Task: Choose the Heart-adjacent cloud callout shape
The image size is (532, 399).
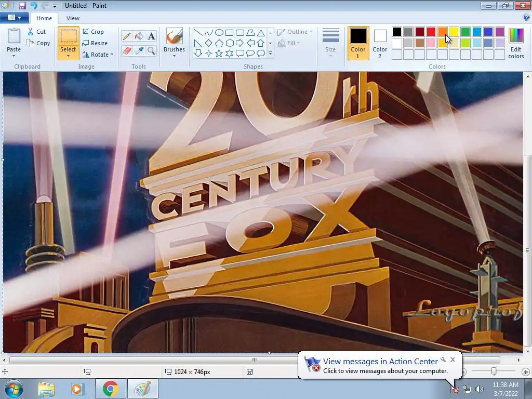Action: pyautogui.click(x=261, y=54)
